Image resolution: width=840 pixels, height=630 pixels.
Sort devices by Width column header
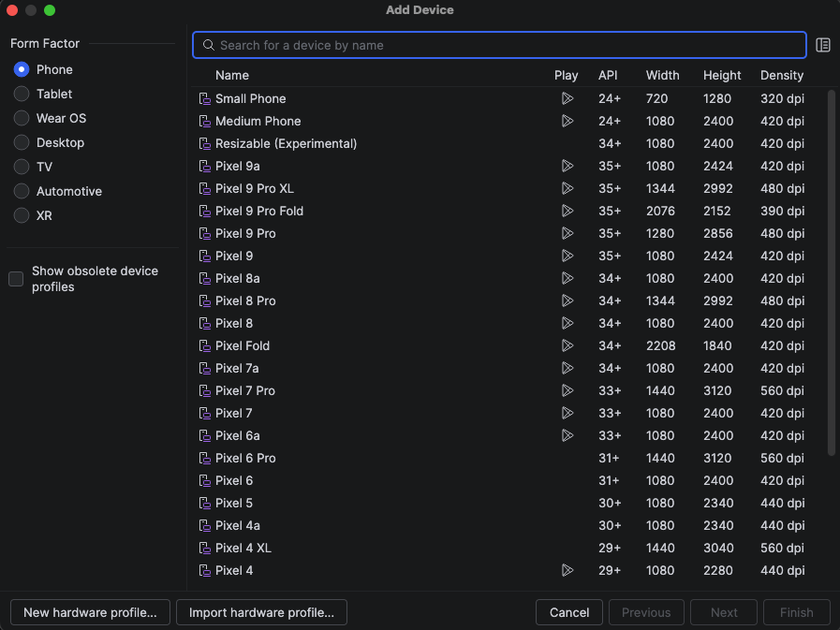click(662, 76)
